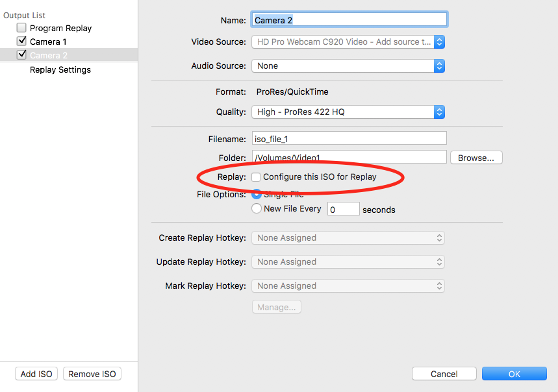Click the Remove ISO button
558x392 pixels.
92,374
